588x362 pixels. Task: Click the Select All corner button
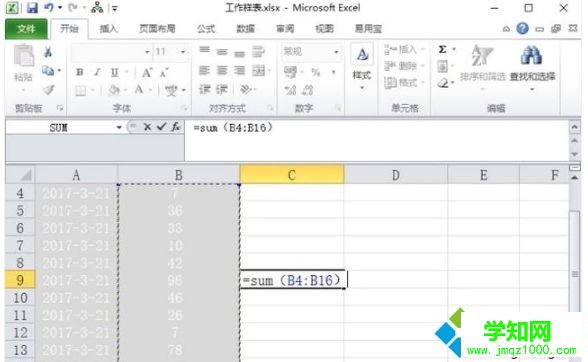(x=20, y=174)
